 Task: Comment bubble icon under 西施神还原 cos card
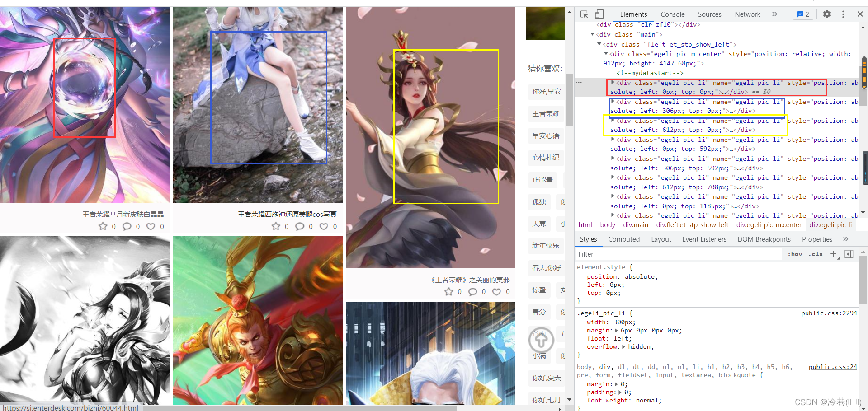tap(300, 226)
